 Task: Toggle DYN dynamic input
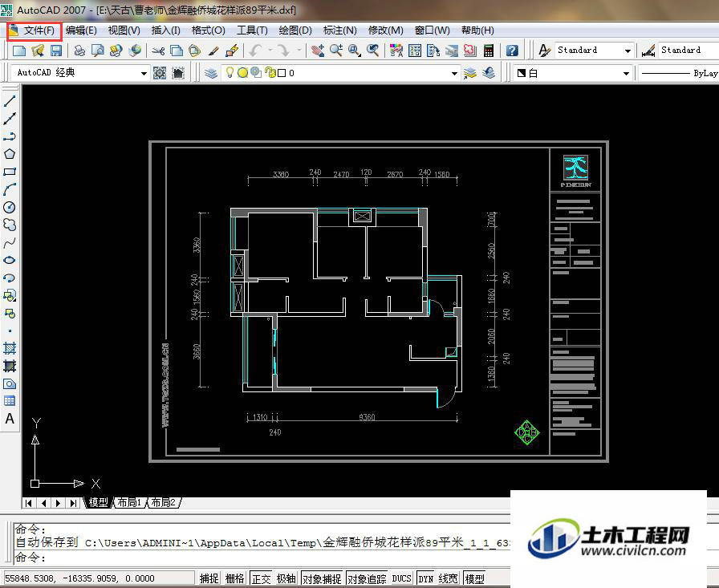(426, 579)
